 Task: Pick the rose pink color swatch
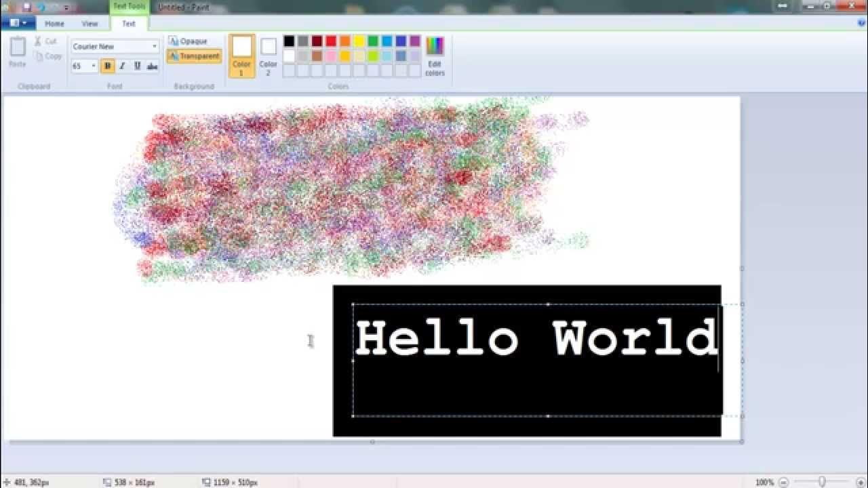tap(331, 56)
